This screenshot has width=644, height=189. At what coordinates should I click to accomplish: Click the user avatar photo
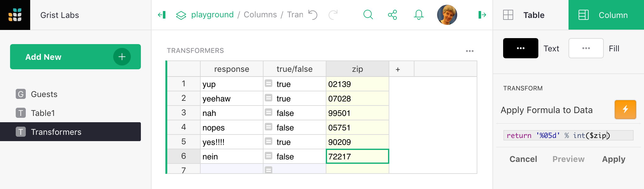coord(447,15)
